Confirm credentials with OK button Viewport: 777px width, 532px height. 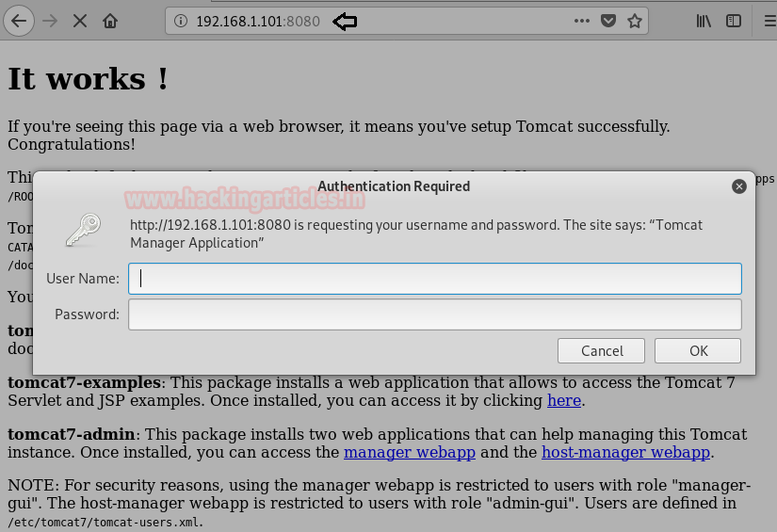coord(698,350)
